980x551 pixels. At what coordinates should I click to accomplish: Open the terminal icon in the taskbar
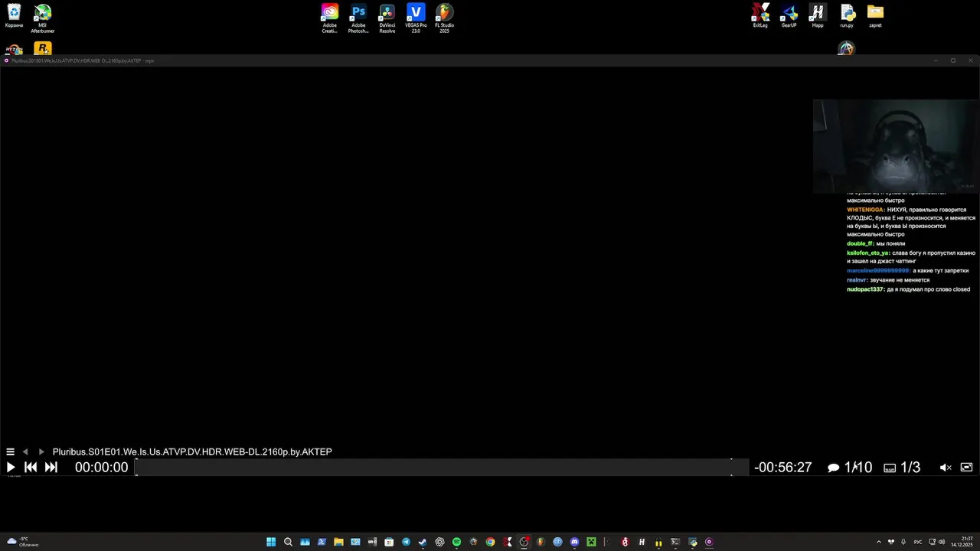pyautogui.click(x=675, y=542)
